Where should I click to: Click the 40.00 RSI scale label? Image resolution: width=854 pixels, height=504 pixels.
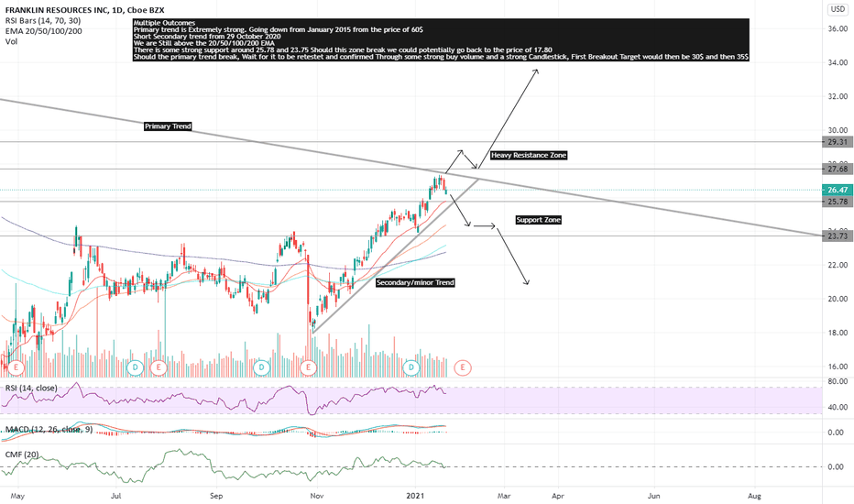click(838, 407)
